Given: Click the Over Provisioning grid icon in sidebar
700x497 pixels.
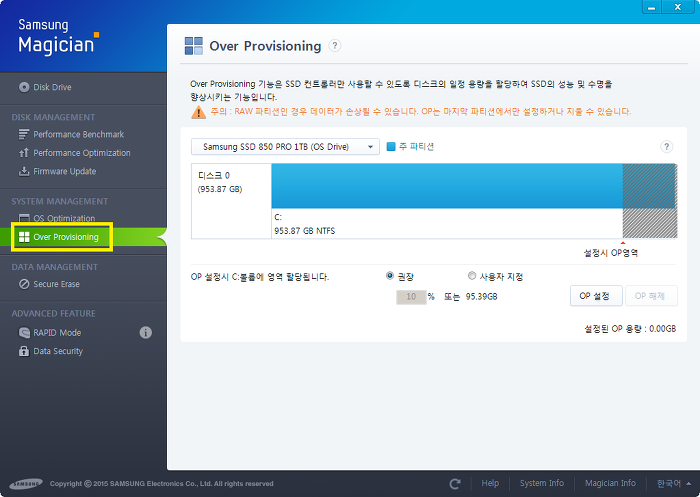Looking at the screenshot, I should (x=24, y=237).
